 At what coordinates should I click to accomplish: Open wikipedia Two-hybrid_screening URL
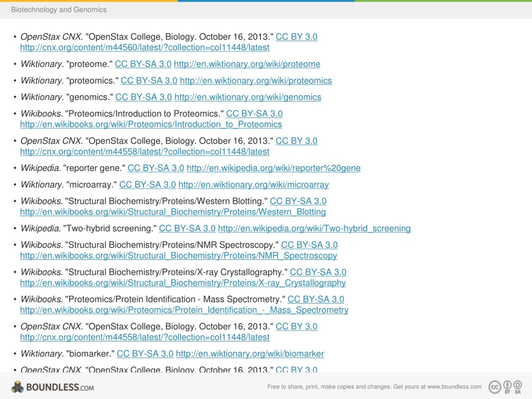314,228
